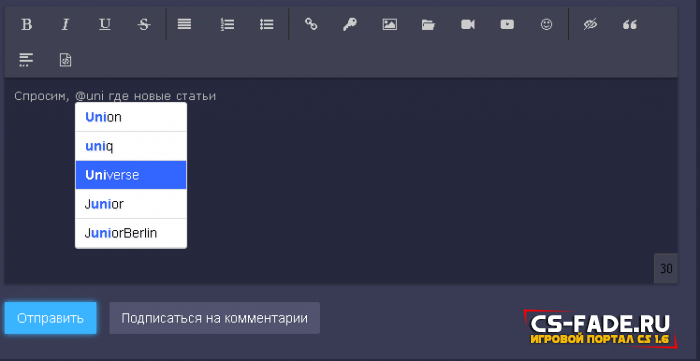Click Подписаться на комментарии button

coord(214,318)
